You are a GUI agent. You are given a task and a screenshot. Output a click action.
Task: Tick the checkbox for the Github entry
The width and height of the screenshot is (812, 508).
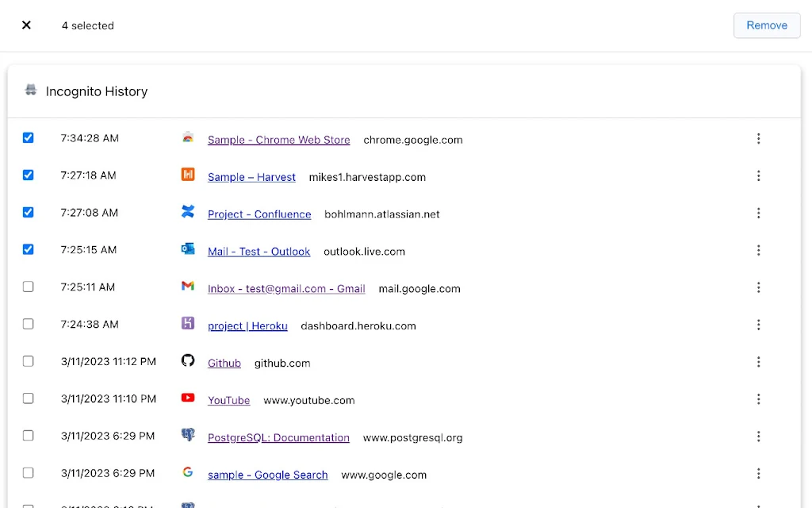point(29,361)
